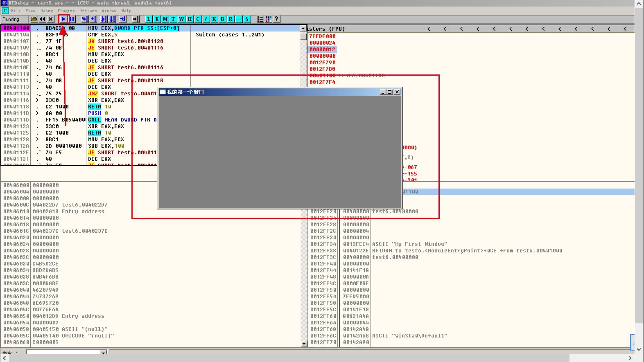
Task: Select highlighted register value 00000012
Action: point(323,49)
